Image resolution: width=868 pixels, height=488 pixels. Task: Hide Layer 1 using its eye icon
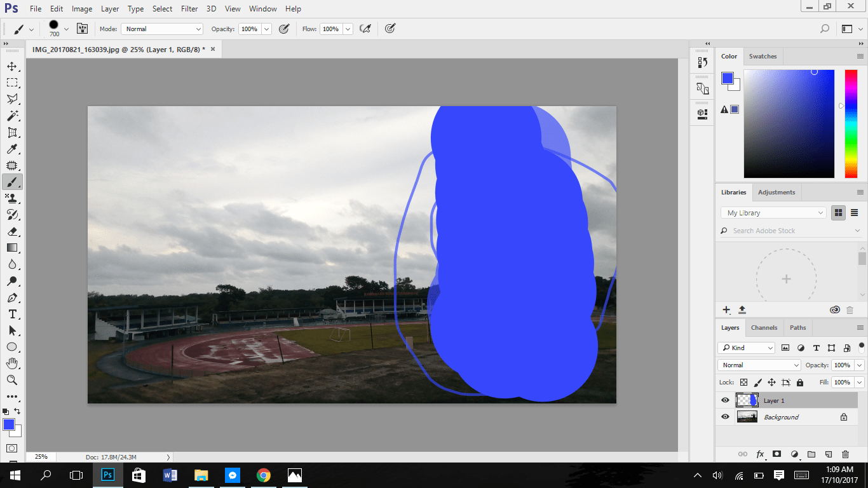[725, 400]
